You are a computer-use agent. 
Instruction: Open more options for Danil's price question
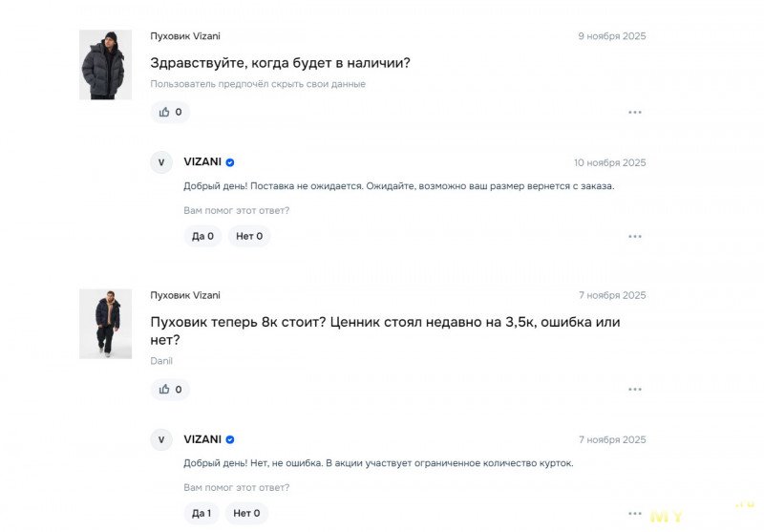click(x=635, y=390)
